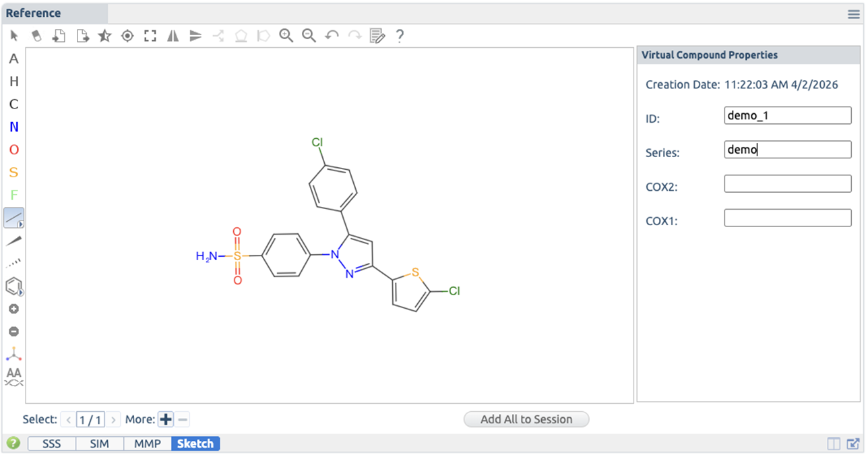The width and height of the screenshot is (868, 455).
Task: Zoom in on the sketch canvas
Action: click(x=286, y=36)
